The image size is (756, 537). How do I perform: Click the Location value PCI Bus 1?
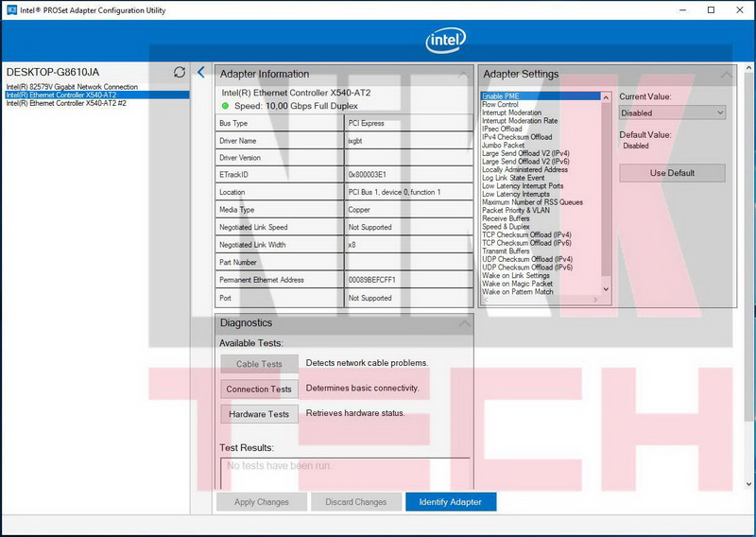coord(394,192)
